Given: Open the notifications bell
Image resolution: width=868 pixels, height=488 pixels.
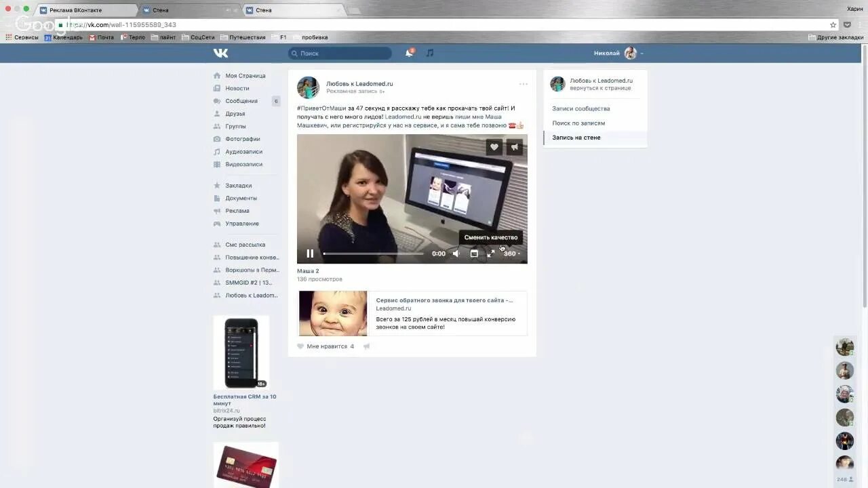Looking at the screenshot, I should 409,53.
